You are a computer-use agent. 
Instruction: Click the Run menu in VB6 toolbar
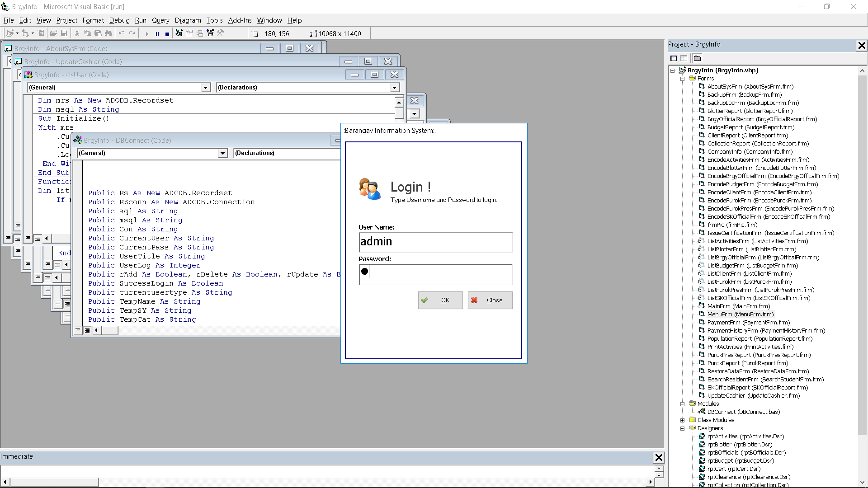[x=141, y=20]
